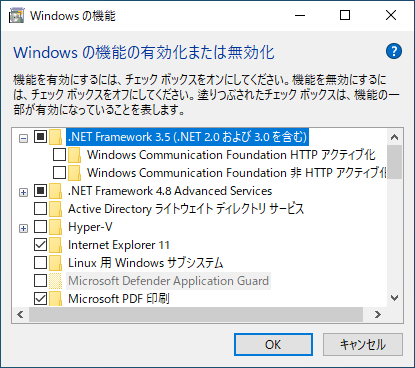Check the Active Directory ライトウェイト ディレクトリ サービス box
The height and width of the screenshot is (368, 415).
pos(40,209)
